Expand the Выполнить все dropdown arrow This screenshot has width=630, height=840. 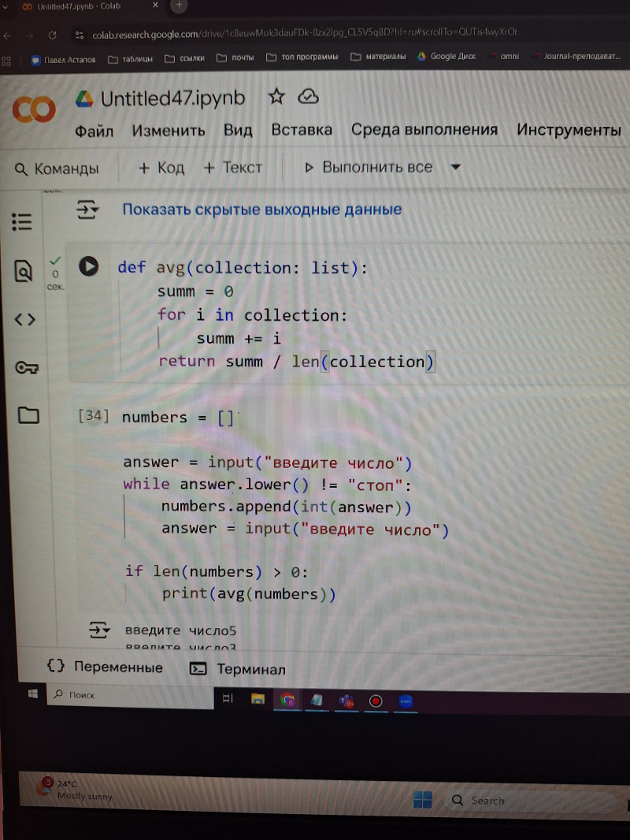(x=455, y=167)
